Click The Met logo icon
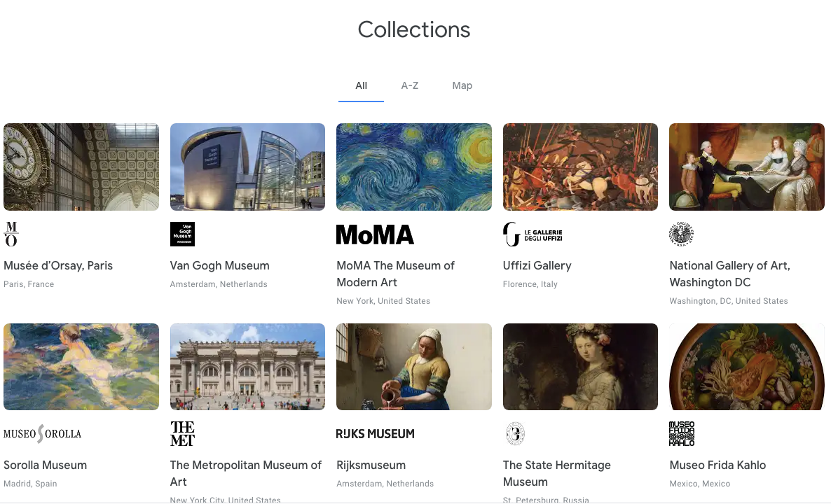The width and height of the screenshot is (831, 504). (182, 433)
